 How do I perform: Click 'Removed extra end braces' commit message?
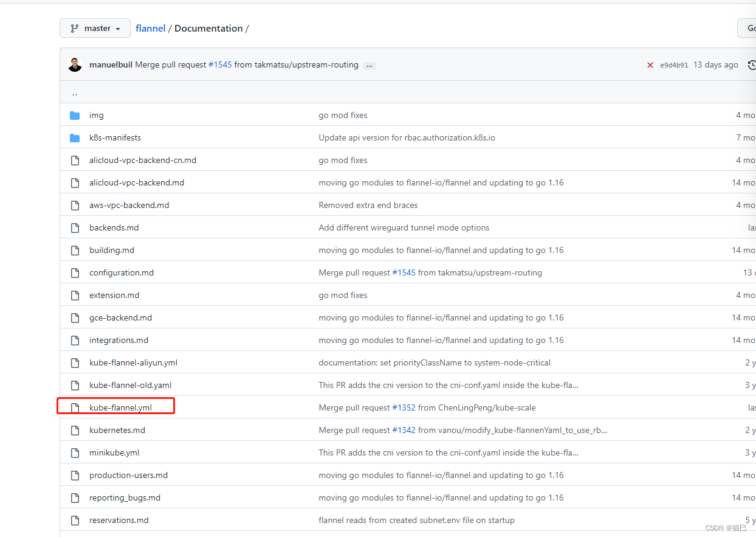368,205
